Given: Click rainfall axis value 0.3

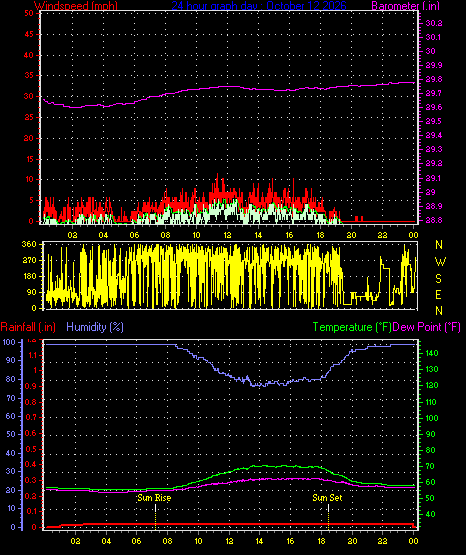Looking at the screenshot, I should (31, 480).
